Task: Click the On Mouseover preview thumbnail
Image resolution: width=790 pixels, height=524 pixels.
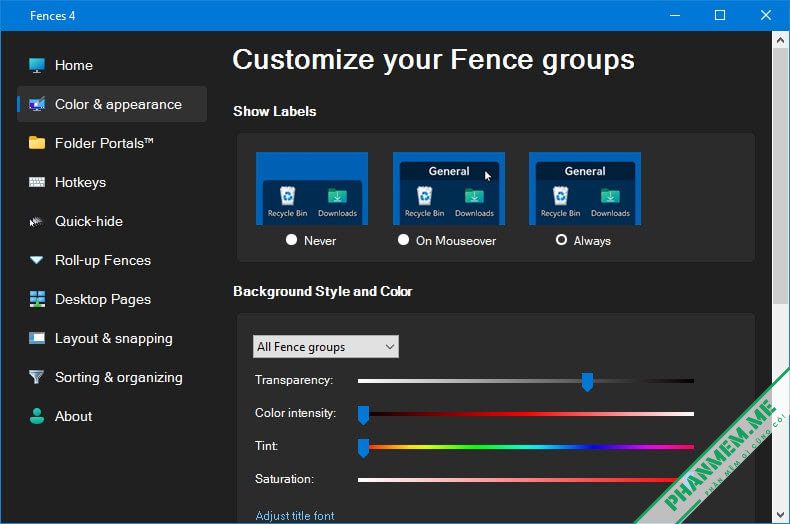Action: coord(449,188)
